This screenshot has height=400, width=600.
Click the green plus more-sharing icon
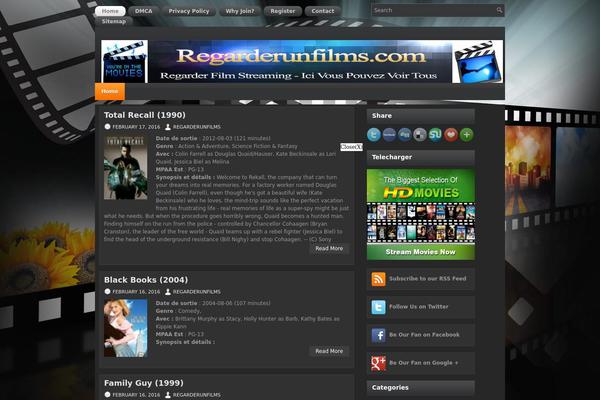point(466,135)
